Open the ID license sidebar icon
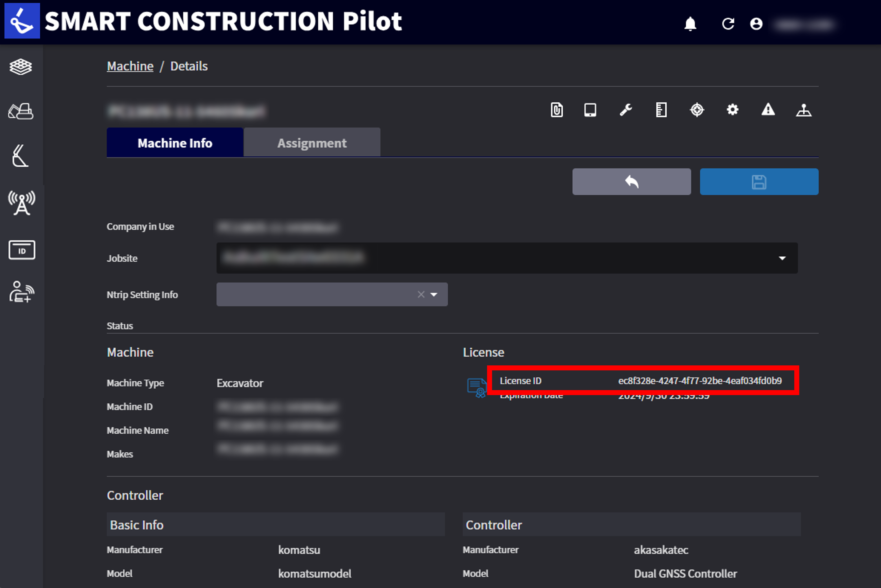The width and height of the screenshot is (881, 588). [x=22, y=250]
